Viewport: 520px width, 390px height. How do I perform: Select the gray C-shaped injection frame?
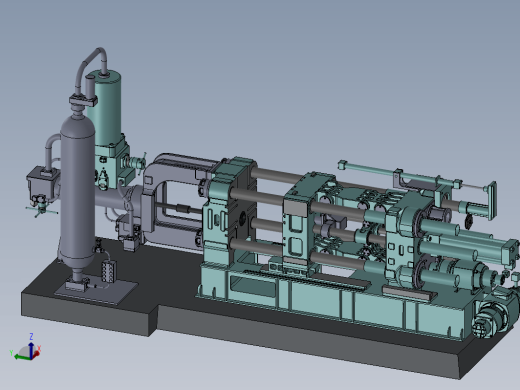click(173, 200)
